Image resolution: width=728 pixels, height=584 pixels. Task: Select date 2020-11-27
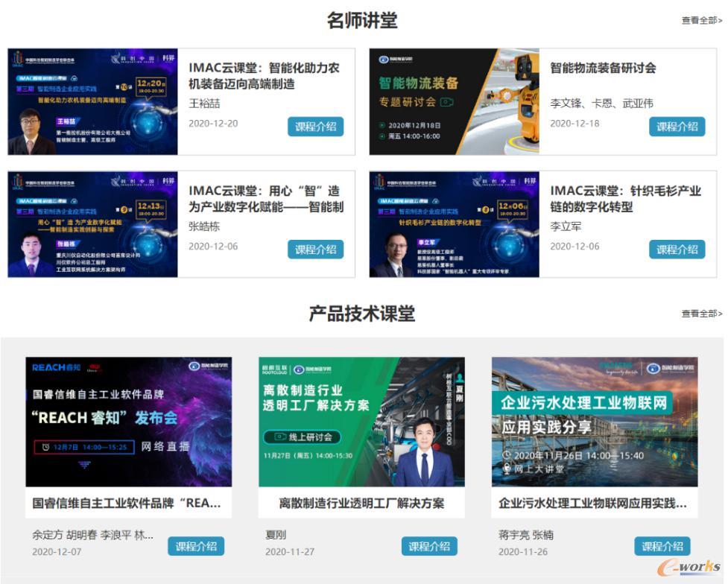tap(290, 551)
